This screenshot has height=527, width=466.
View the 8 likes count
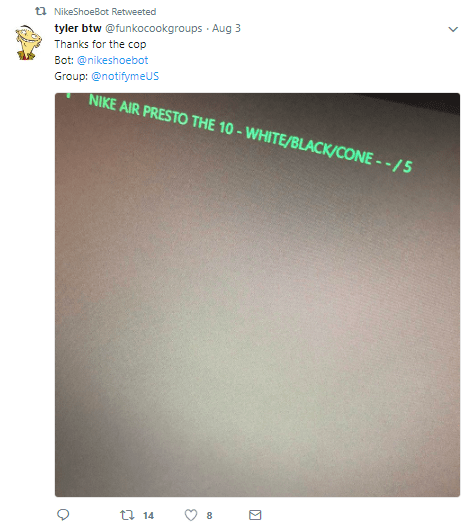[209, 515]
